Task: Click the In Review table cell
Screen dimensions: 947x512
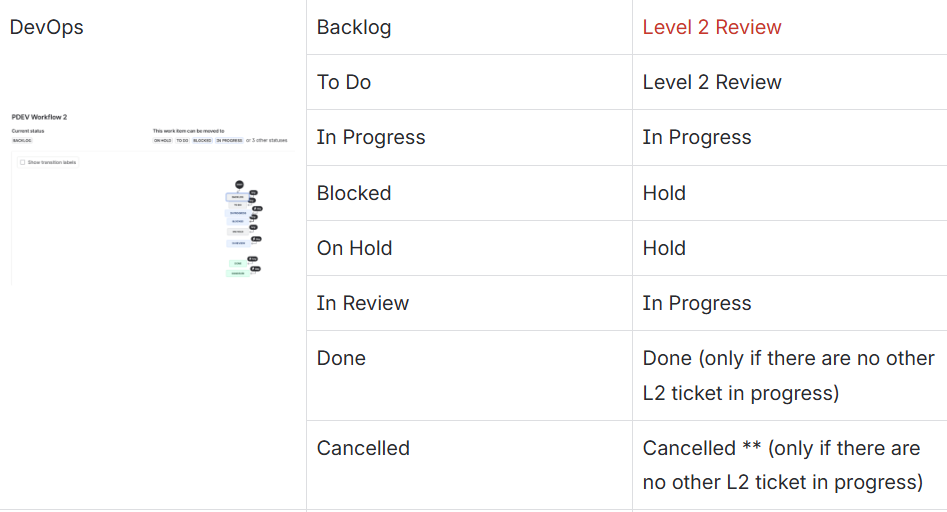Action: pyautogui.click(x=469, y=303)
